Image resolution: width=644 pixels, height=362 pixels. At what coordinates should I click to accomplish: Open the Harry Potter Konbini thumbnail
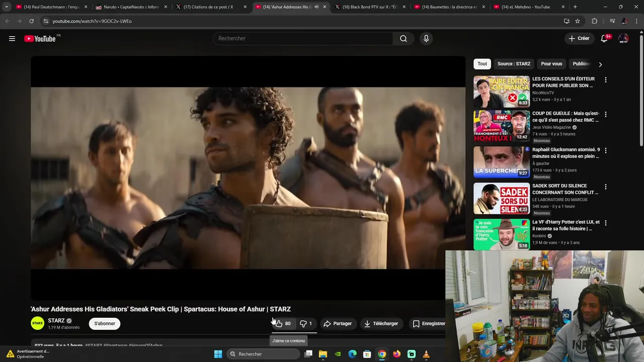(502, 234)
